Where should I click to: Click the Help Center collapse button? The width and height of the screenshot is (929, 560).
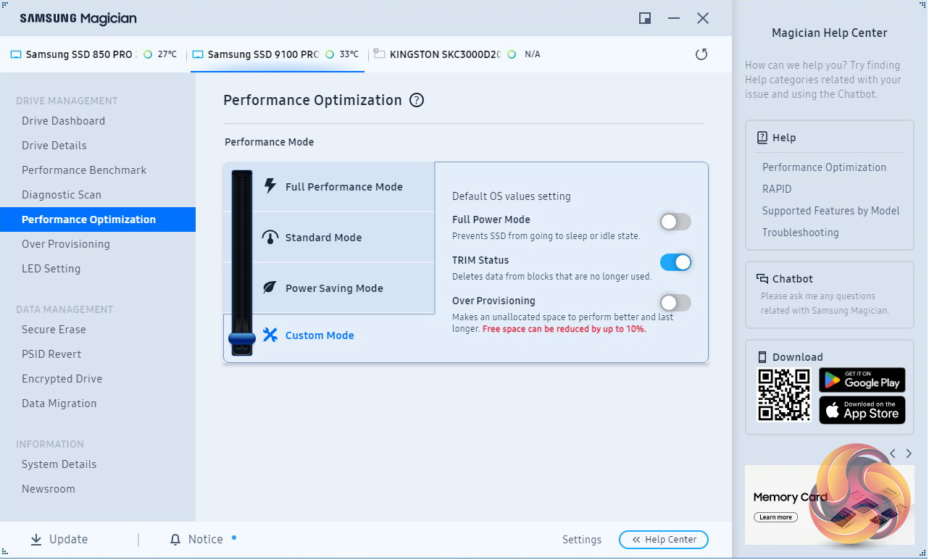click(664, 540)
